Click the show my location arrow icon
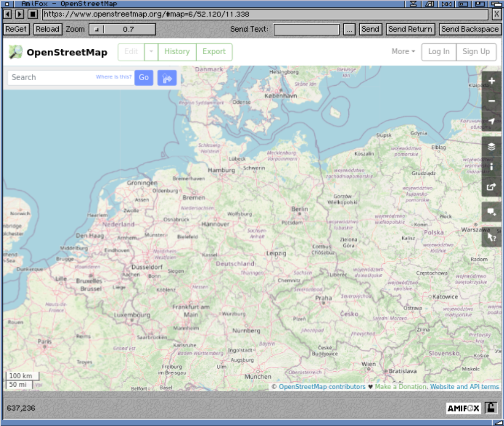 pyautogui.click(x=492, y=121)
